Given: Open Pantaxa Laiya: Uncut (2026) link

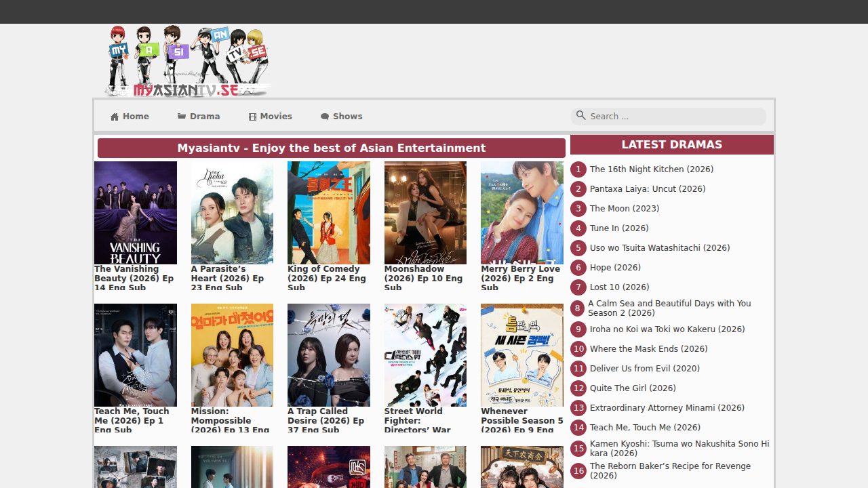Looking at the screenshot, I should pyautogui.click(x=648, y=189).
